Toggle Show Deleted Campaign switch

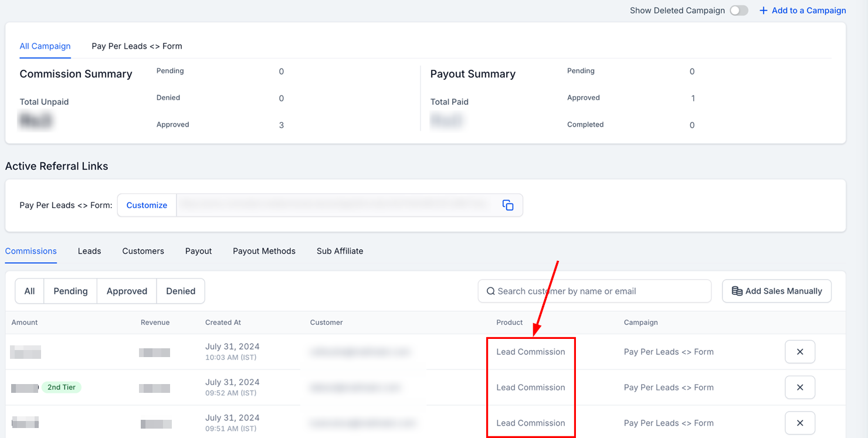click(x=739, y=11)
